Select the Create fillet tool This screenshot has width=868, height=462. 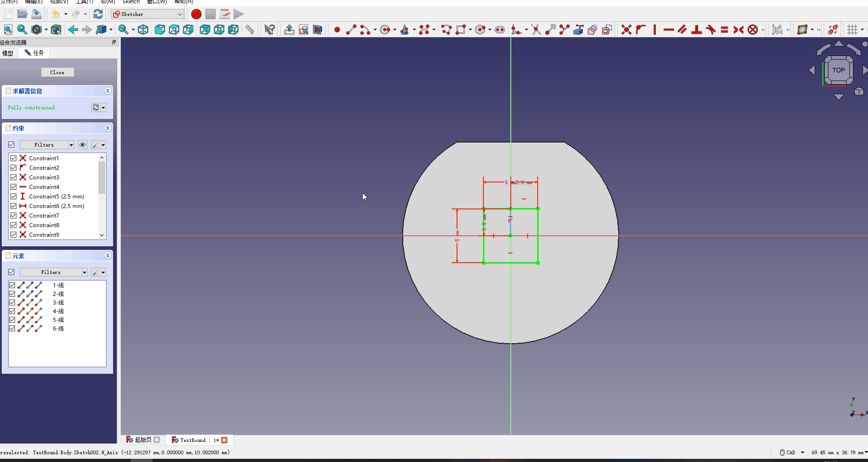(516, 30)
